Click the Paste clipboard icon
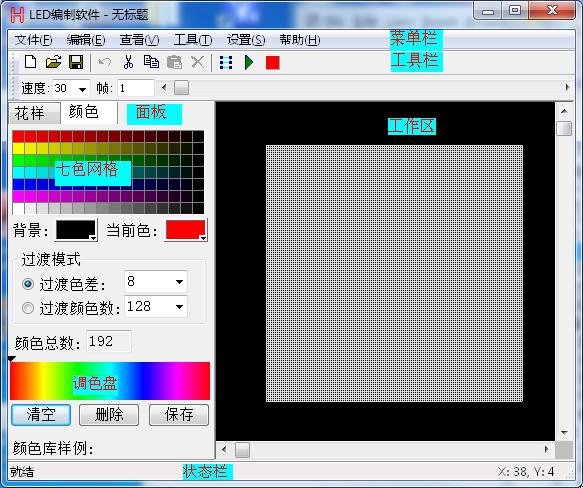 click(x=174, y=62)
